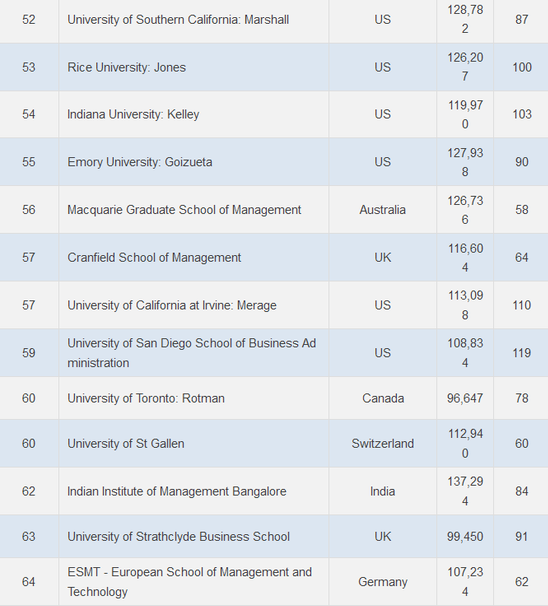
Task: Select the Canada country cell
Action: [383, 398]
